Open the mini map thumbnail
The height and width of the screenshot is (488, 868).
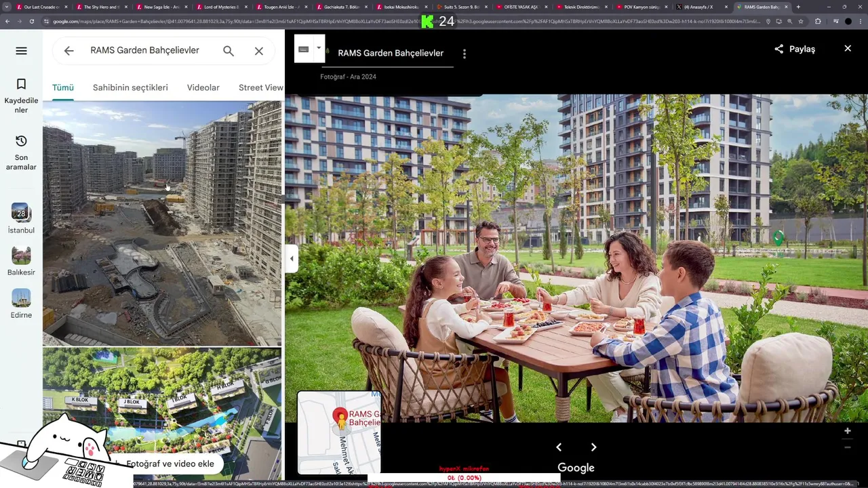click(x=339, y=432)
